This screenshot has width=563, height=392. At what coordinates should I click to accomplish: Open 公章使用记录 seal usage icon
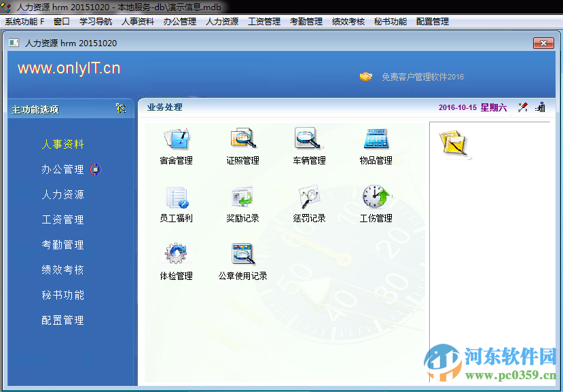click(x=242, y=254)
